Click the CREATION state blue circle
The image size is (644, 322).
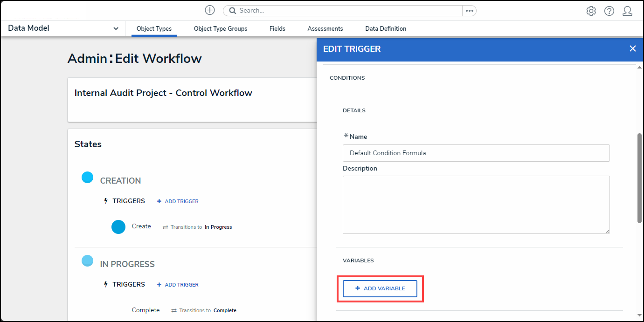87,178
